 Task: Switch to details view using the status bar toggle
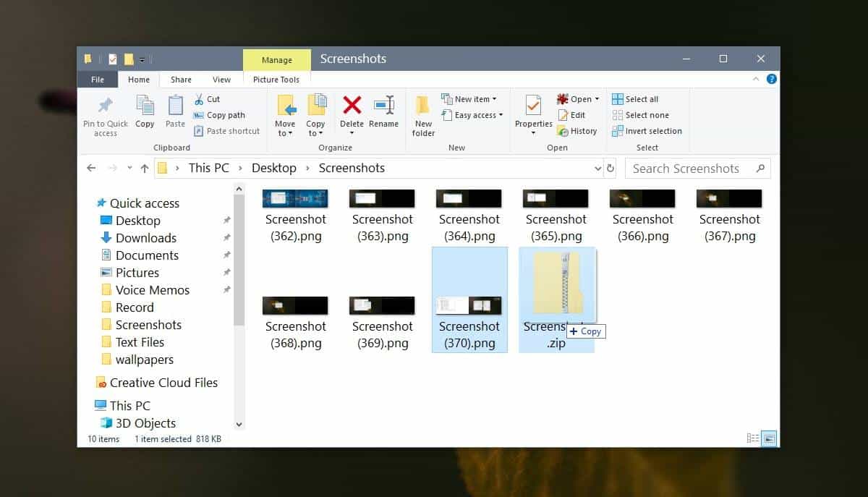[x=752, y=438]
